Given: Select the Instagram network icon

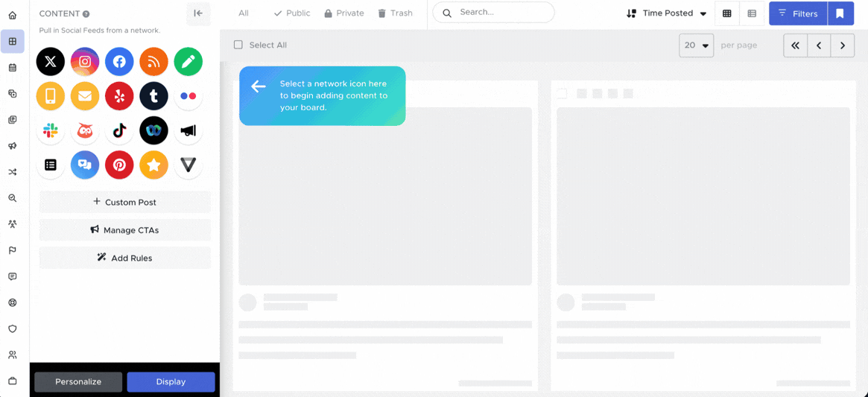Looking at the screenshot, I should 85,62.
